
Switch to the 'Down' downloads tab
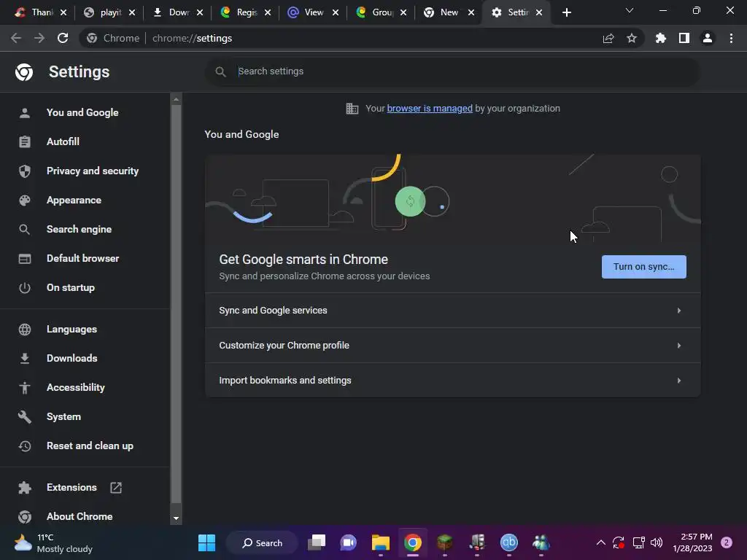tap(177, 12)
